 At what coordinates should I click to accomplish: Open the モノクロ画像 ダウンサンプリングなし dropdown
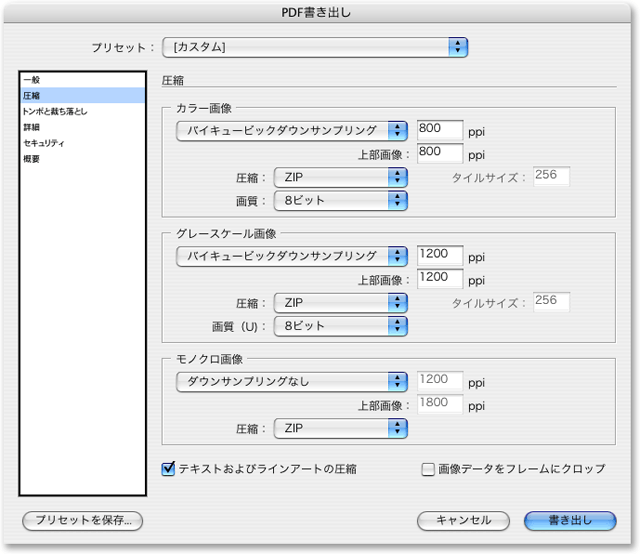[292, 381]
